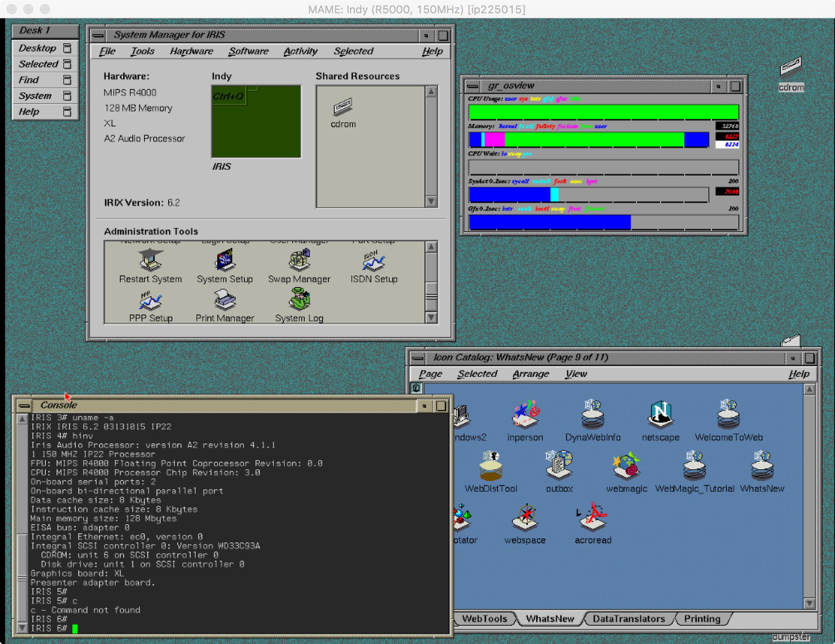Open Tools menu in System Manager
This screenshot has width=835, height=644.
(142, 51)
